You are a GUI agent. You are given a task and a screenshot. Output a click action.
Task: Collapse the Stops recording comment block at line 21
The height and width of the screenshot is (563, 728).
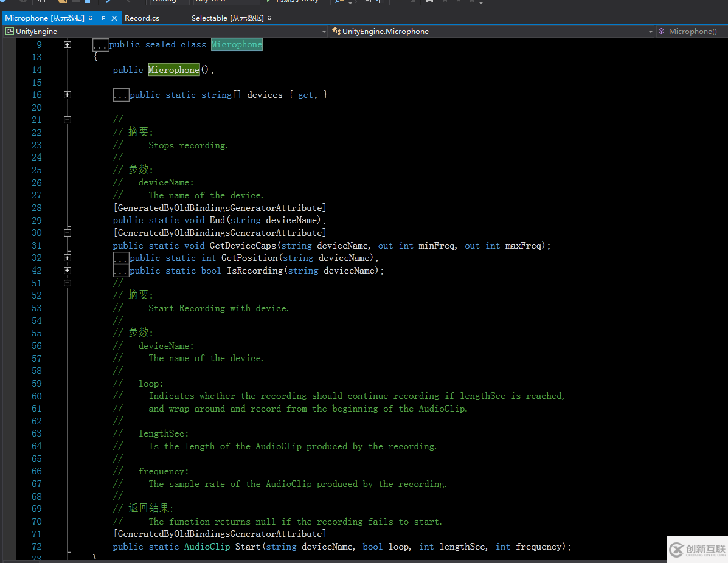68,120
